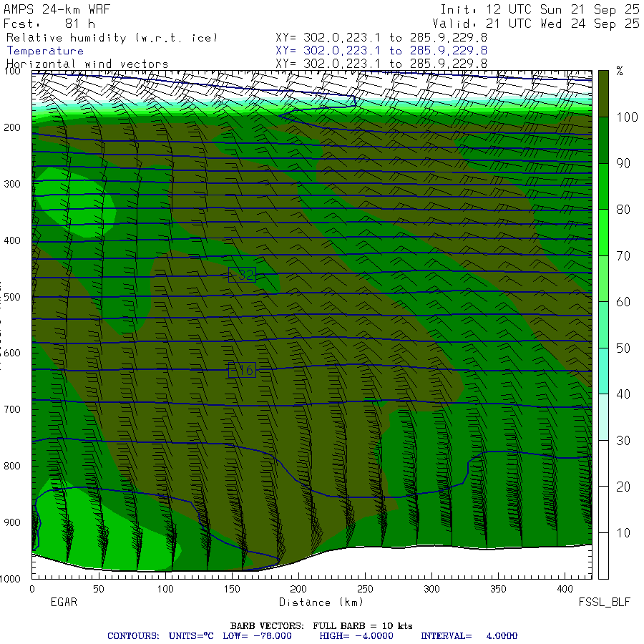Select the 50–60% seafoam colorbar segment
This screenshot has height=644, width=644.
click(x=603, y=325)
